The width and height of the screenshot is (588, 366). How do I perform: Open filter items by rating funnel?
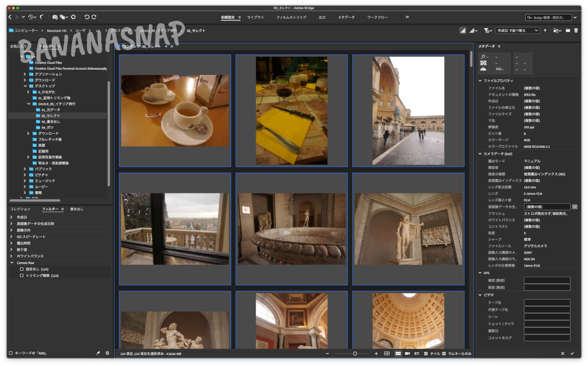(488, 31)
